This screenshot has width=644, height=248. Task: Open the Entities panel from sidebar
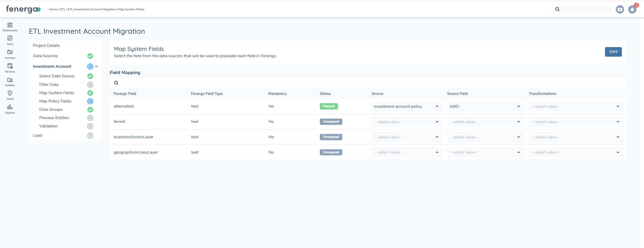tap(10, 81)
